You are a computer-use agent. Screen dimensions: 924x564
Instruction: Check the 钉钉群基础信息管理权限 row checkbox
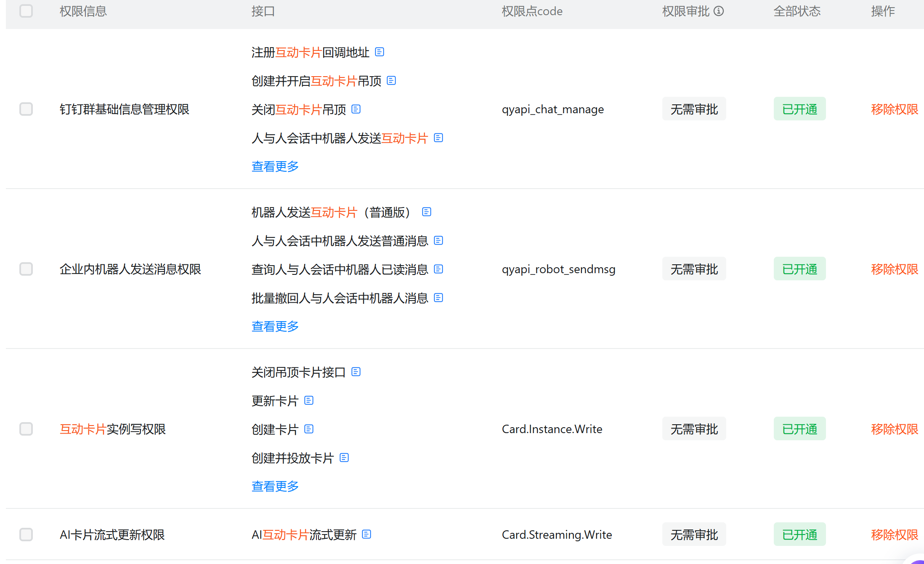pyautogui.click(x=26, y=109)
